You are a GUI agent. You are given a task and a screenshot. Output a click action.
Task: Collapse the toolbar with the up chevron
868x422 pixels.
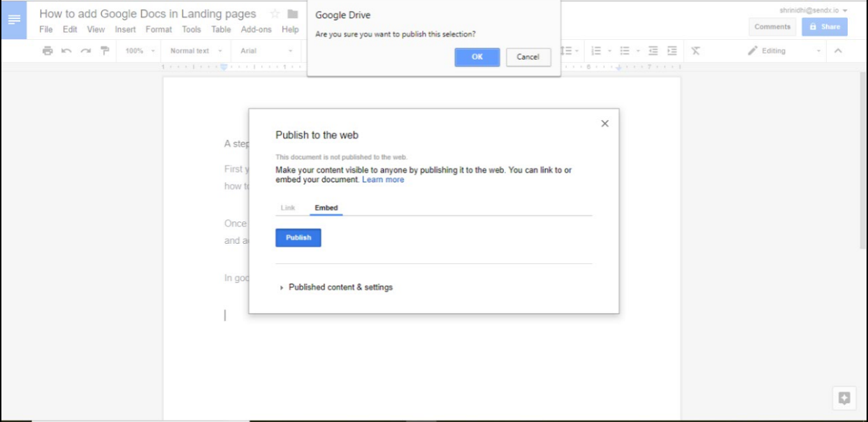838,51
